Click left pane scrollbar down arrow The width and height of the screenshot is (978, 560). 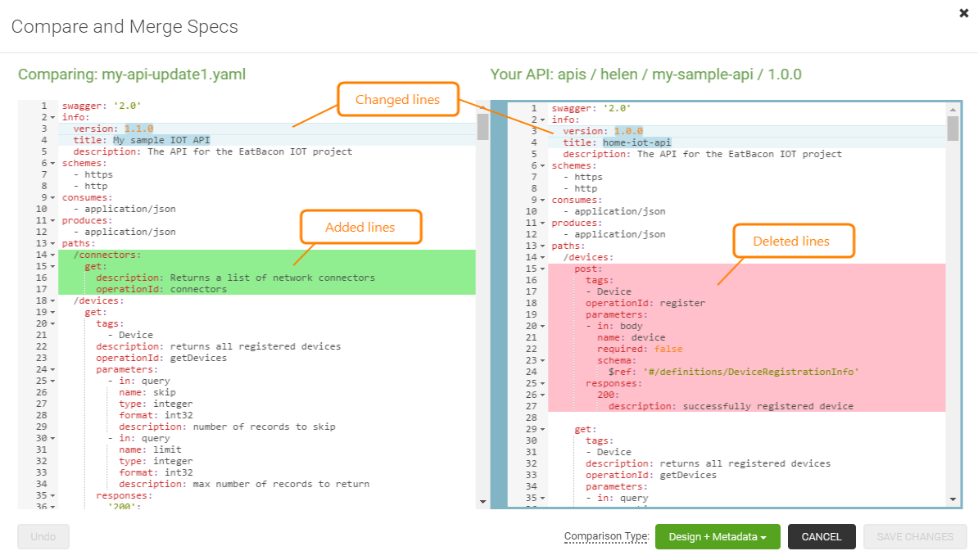click(x=482, y=502)
